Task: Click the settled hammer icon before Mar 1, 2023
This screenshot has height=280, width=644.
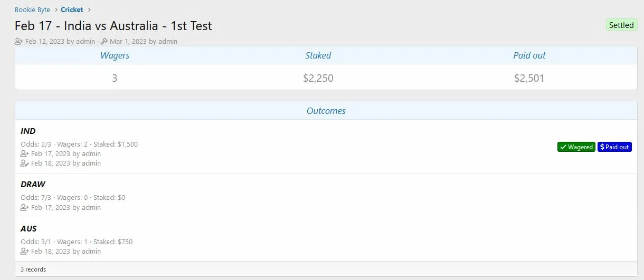Action: [x=104, y=41]
